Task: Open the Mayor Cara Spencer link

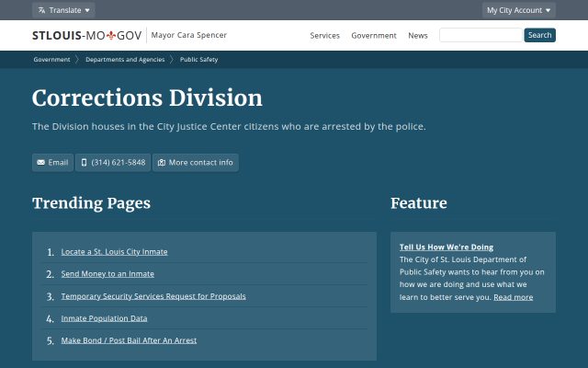Action: pos(189,35)
